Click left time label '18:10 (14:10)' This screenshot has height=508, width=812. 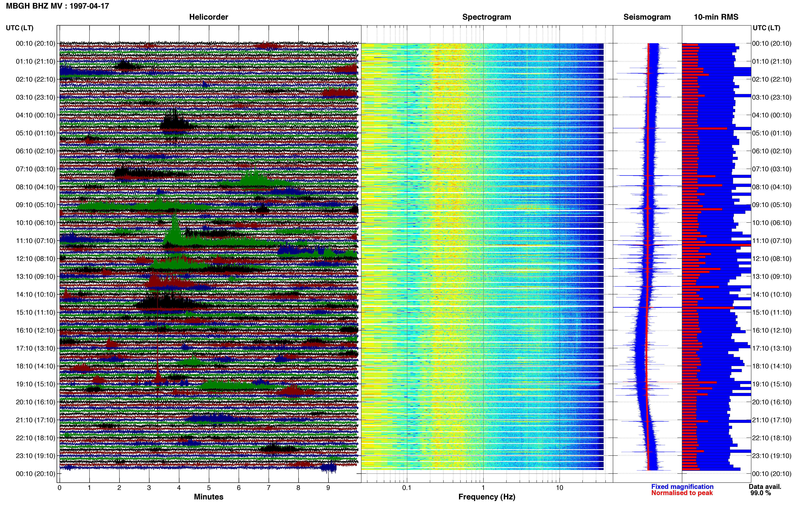point(36,366)
